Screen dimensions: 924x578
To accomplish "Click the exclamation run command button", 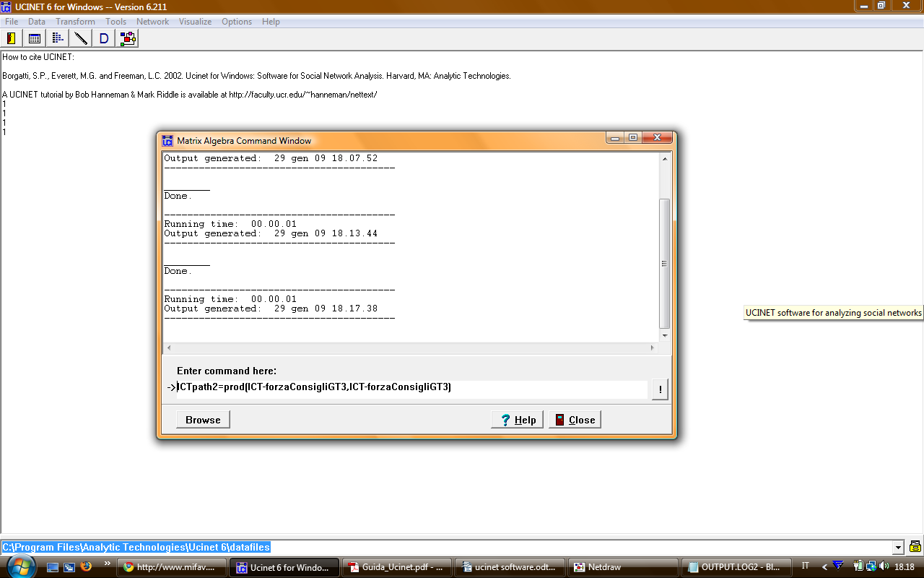I will pyautogui.click(x=659, y=389).
